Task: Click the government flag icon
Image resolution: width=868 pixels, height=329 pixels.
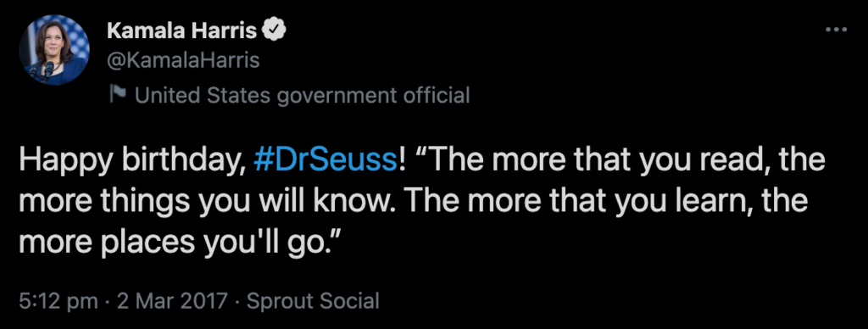Action: coord(118,96)
